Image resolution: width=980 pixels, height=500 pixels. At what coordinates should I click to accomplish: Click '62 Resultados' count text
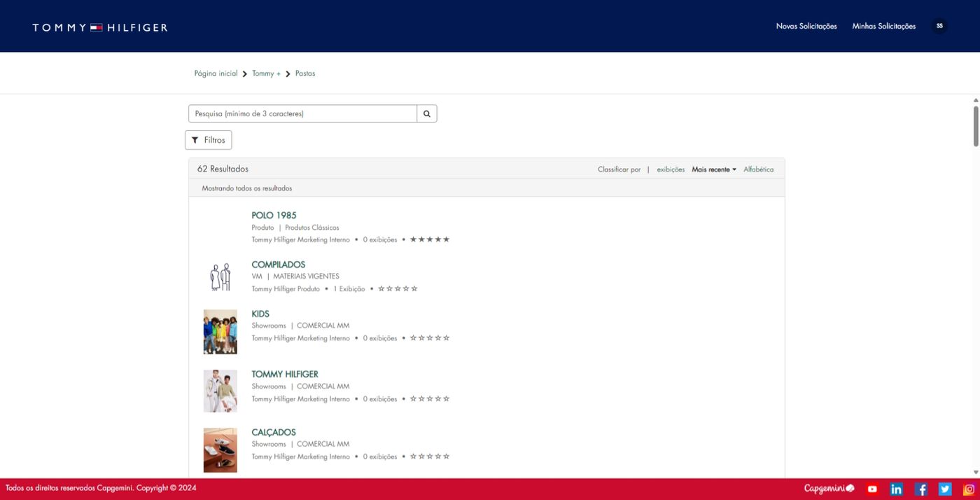[x=223, y=169]
